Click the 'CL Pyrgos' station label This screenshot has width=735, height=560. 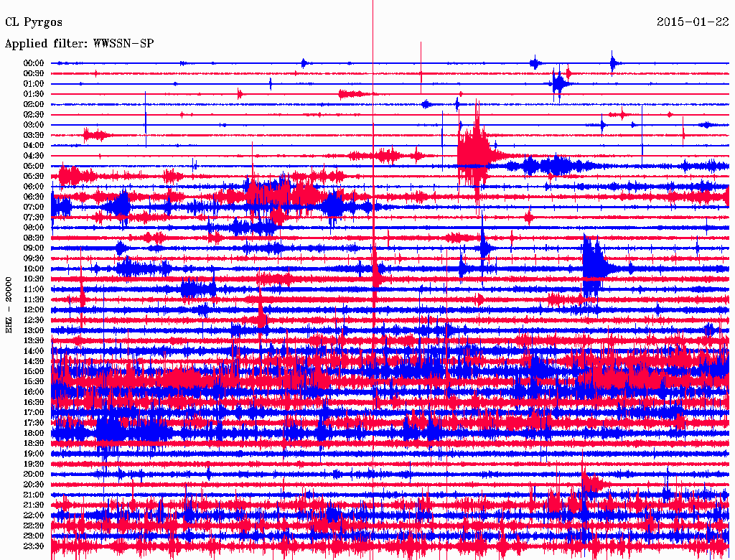click(34, 22)
